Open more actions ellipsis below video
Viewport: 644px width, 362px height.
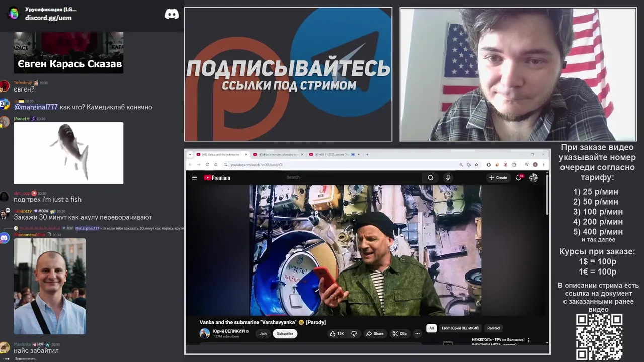(417, 333)
